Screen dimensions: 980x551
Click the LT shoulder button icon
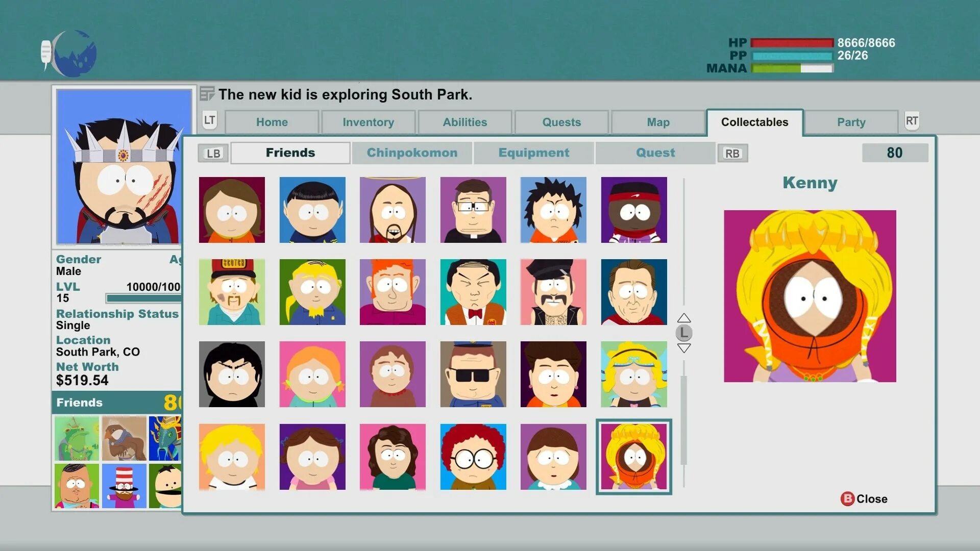pyautogui.click(x=209, y=120)
